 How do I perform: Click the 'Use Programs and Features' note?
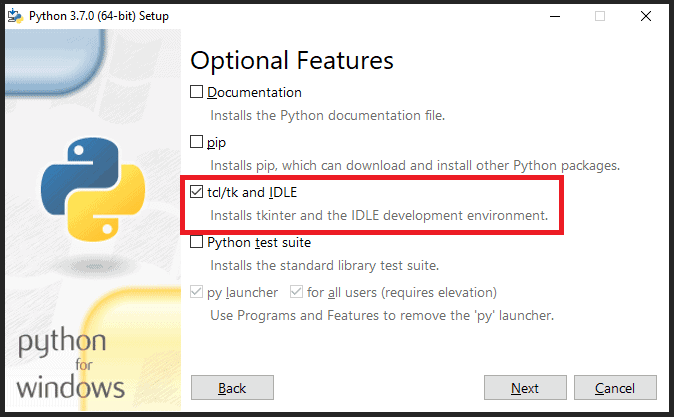(381, 315)
